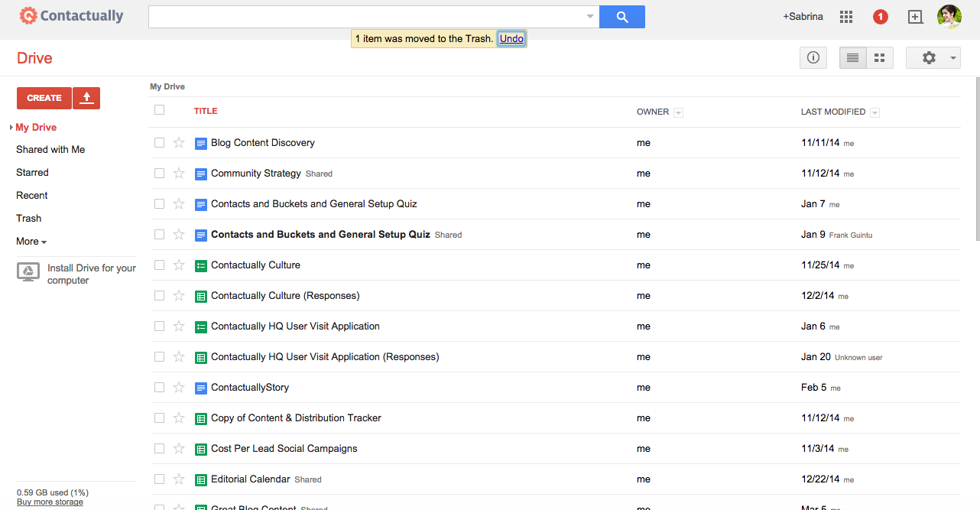The width and height of the screenshot is (980, 510).
Task: Open the red notifications badge
Action: [880, 17]
